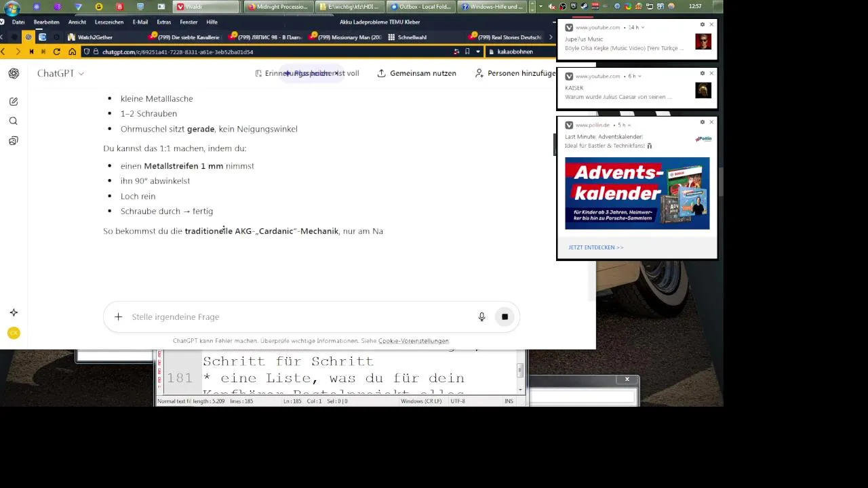The width and height of the screenshot is (868, 488).
Task: Click the sparkle icon in ChatGPT sidebar
Action: (x=14, y=312)
